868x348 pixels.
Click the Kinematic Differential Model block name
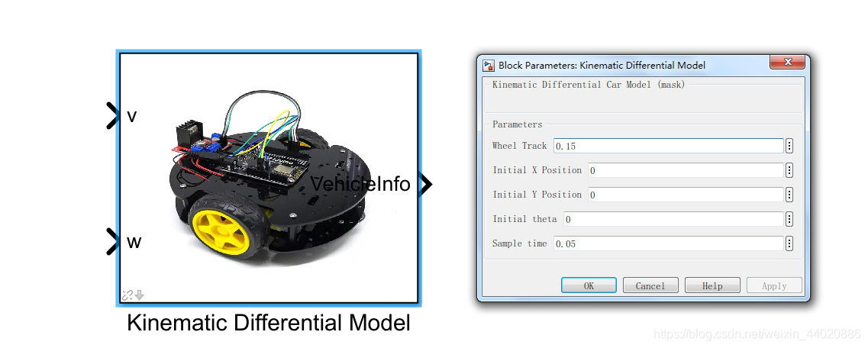pyautogui.click(x=269, y=323)
